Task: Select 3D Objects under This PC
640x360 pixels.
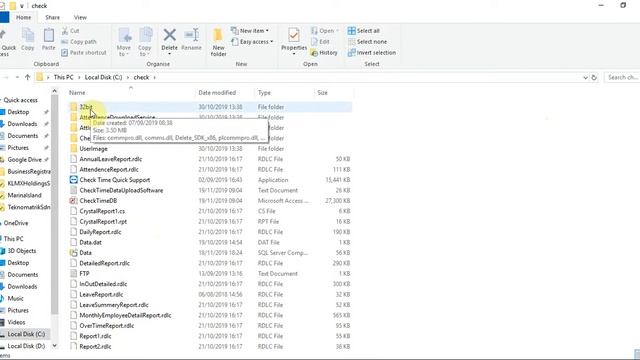Action: pyautogui.click(x=22, y=251)
